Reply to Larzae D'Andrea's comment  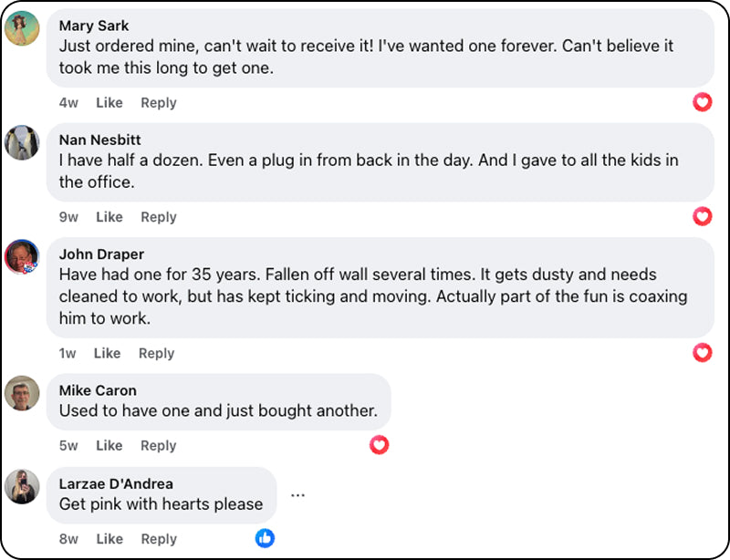[x=158, y=539]
